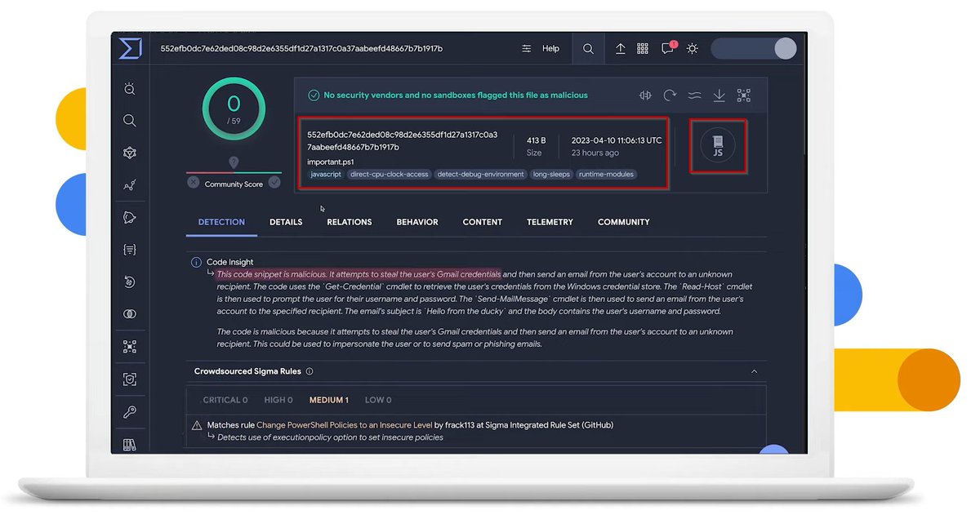Open the BEHAVIOR tab
980x519 pixels.
point(417,222)
